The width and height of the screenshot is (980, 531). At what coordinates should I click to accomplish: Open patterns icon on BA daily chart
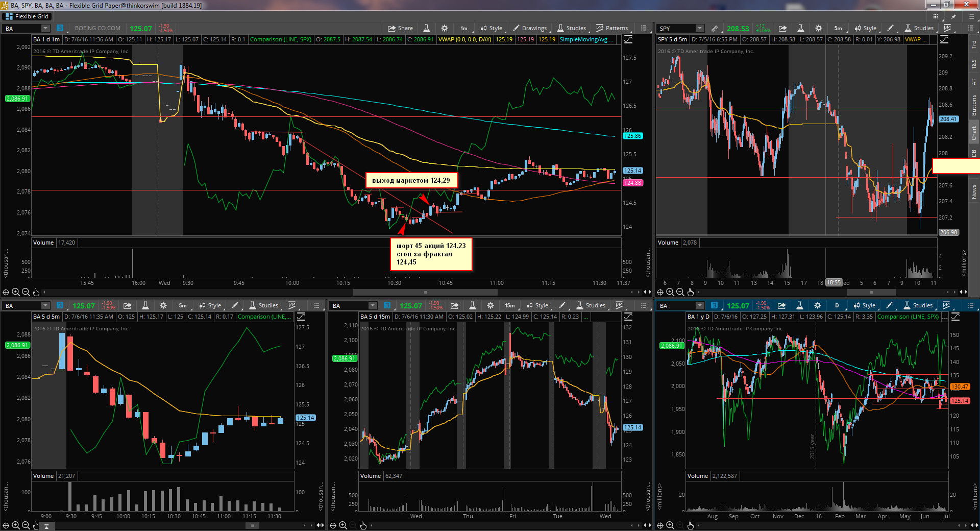point(946,305)
